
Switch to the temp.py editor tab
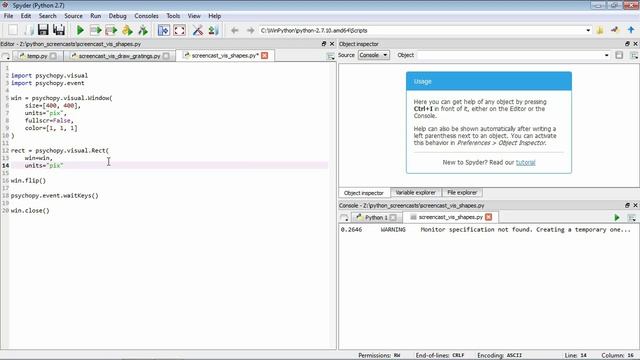pos(37,56)
